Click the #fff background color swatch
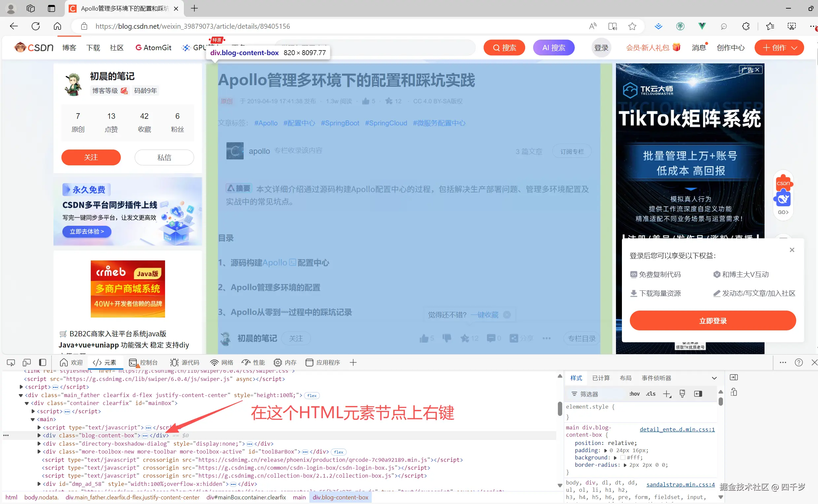The width and height of the screenshot is (818, 504). pos(623,457)
